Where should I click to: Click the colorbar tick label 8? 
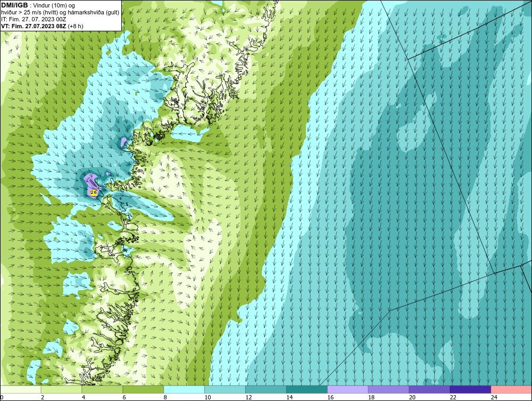165,397
